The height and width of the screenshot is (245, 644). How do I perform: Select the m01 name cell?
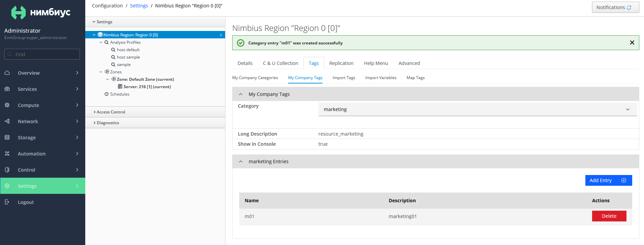(x=249, y=216)
